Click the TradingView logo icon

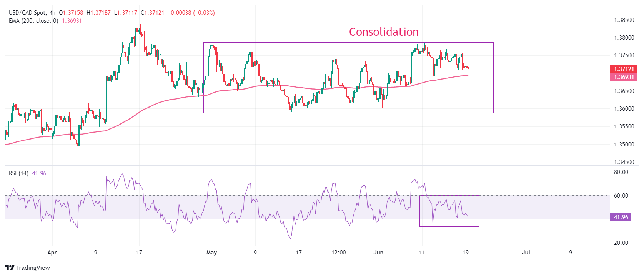coord(10,268)
